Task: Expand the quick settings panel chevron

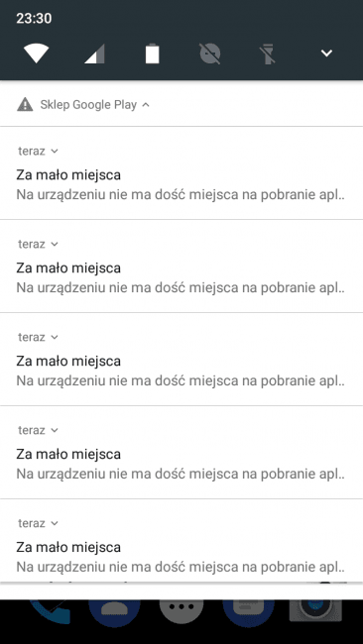Action: [x=326, y=53]
